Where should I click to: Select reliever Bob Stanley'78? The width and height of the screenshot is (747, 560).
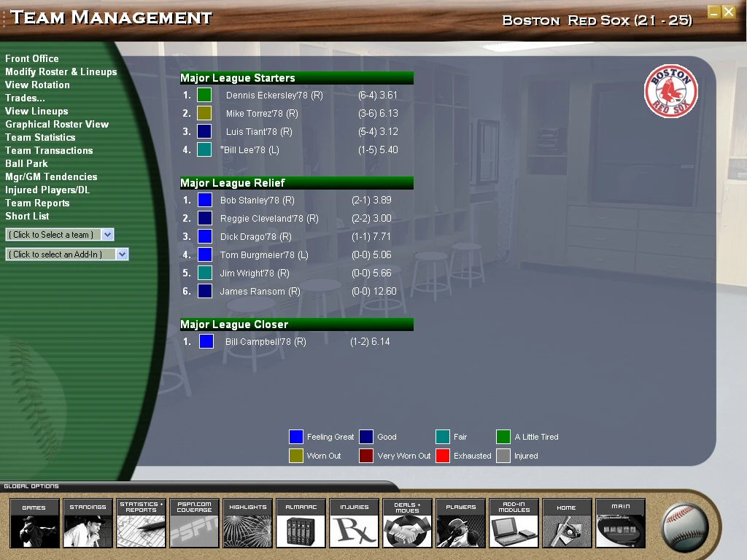click(258, 201)
